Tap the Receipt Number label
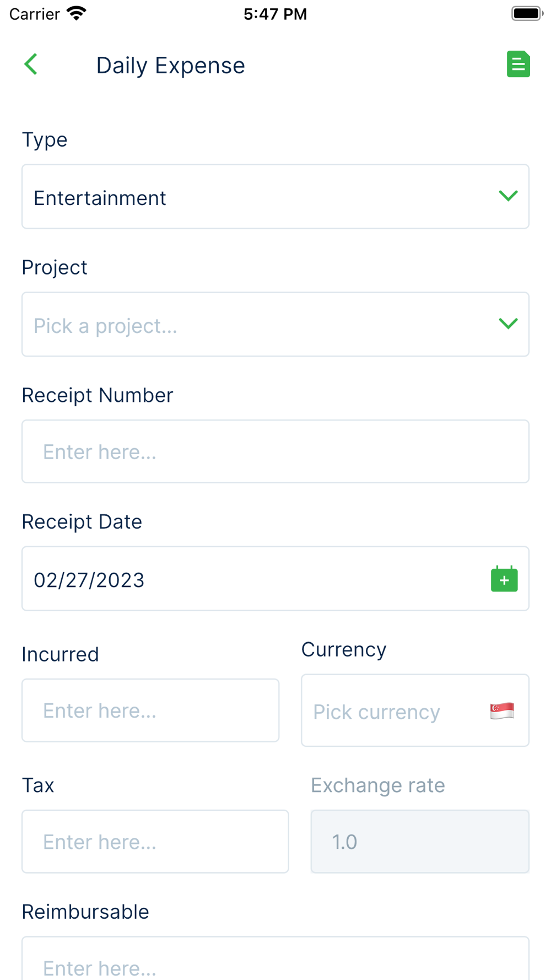 [x=98, y=395]
